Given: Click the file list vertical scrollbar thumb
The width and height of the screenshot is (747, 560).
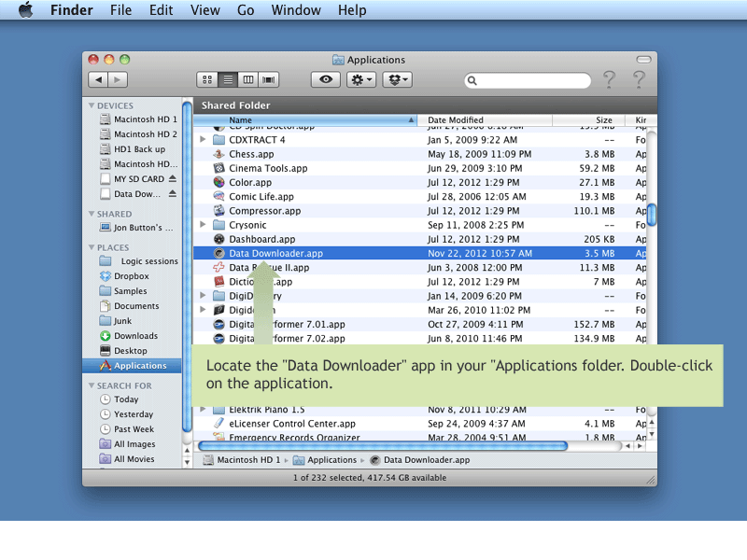Looking at the screenshot, I should [652, 215].
